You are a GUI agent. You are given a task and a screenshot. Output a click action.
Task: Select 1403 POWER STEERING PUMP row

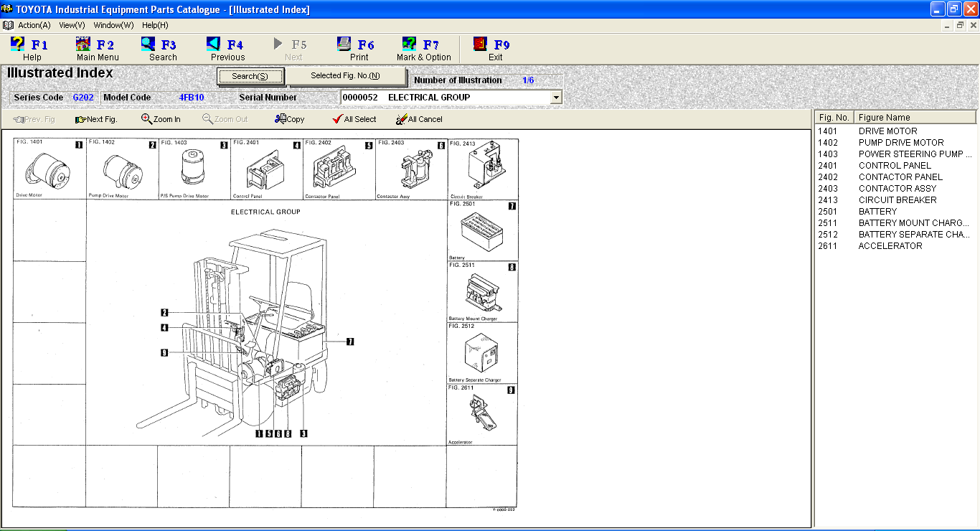pos(895,154)
